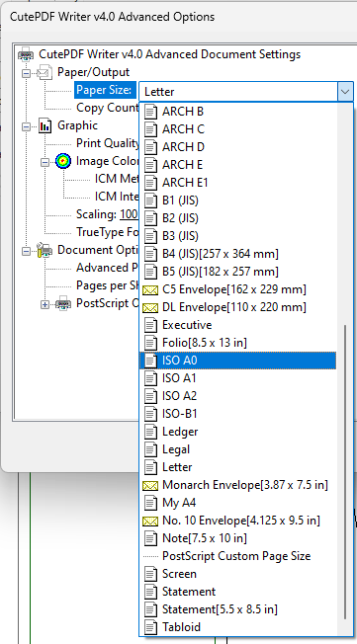357x644 pixels.
Task: Click the C5 Envelope yellow envelope icon
Action: tap(149, 290)
